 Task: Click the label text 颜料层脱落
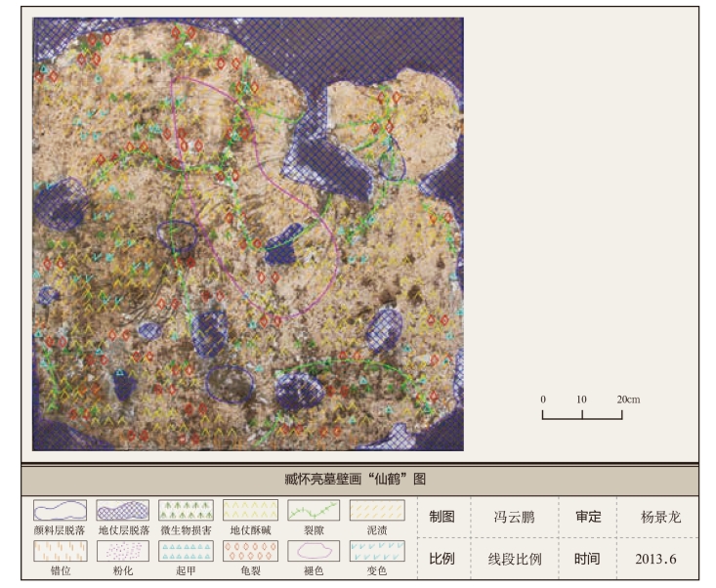tap(60, 530)
